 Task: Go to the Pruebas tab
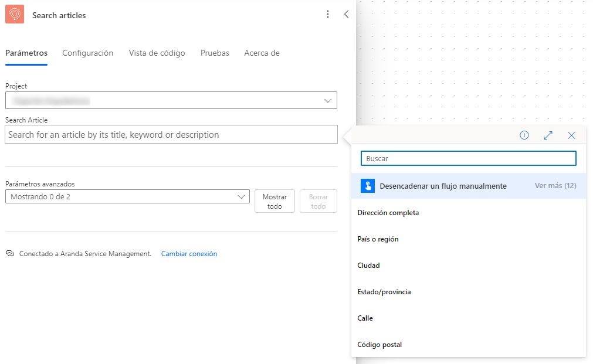[x=215, y=53]
